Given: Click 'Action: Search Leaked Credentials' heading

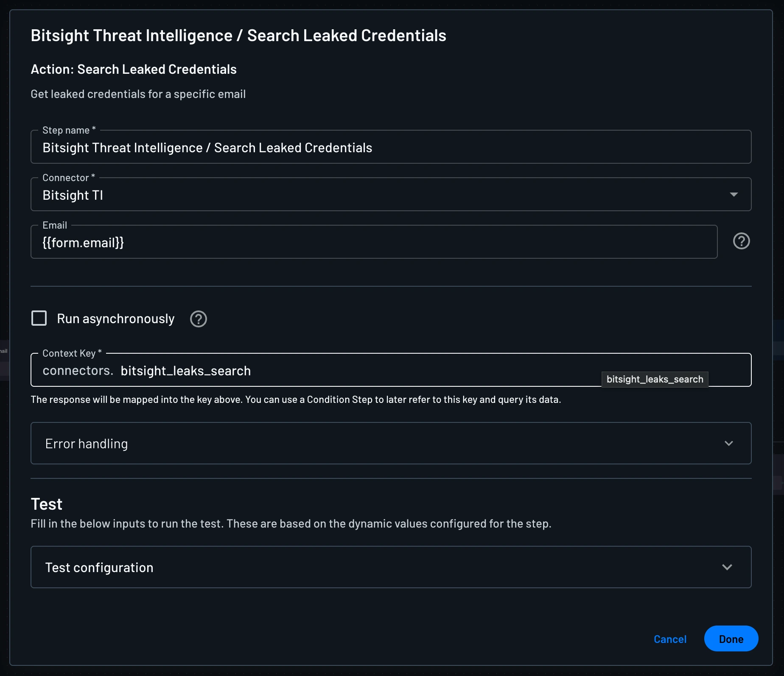Looking at the screenshot, I should click(x=134, y=69).
